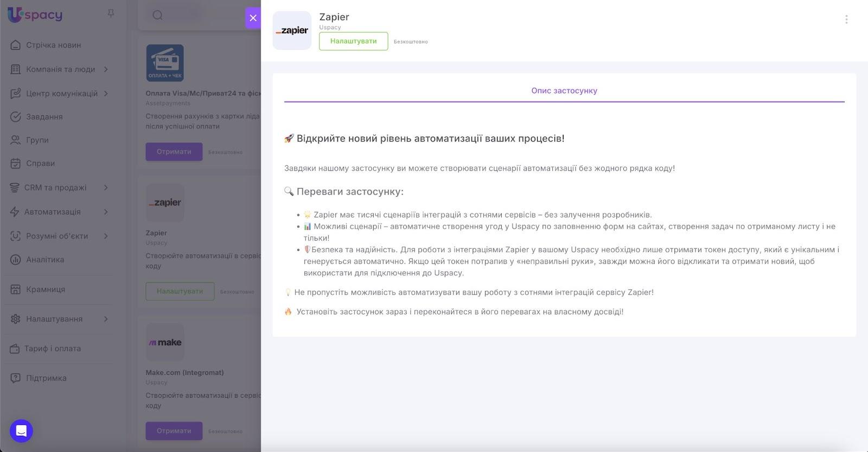Open Аналітика in the sidebar
Viewport: 868px width, 452px height.
[x=45, y=260]
